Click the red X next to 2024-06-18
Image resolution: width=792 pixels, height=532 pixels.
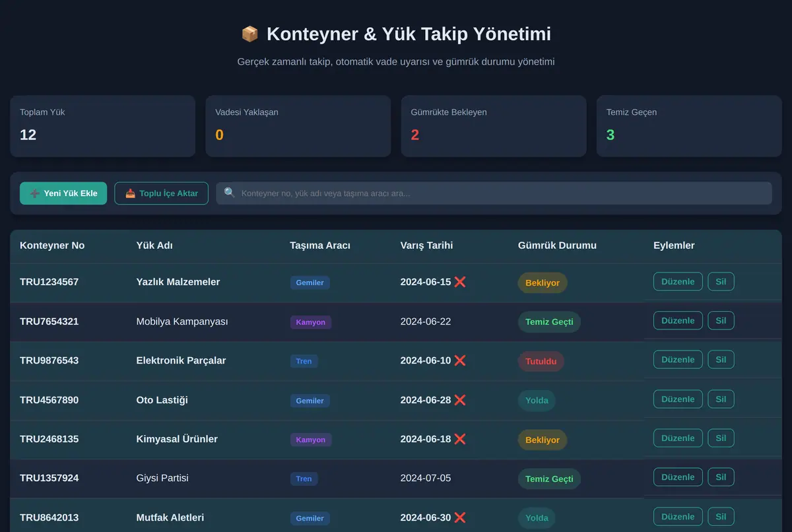tap(460, 439)
